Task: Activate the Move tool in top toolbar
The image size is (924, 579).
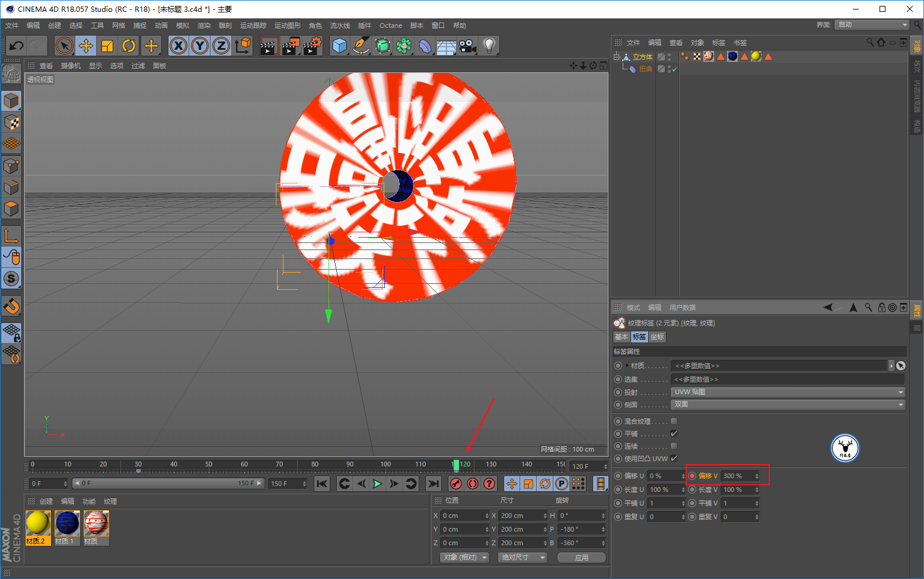Action: 86,46
